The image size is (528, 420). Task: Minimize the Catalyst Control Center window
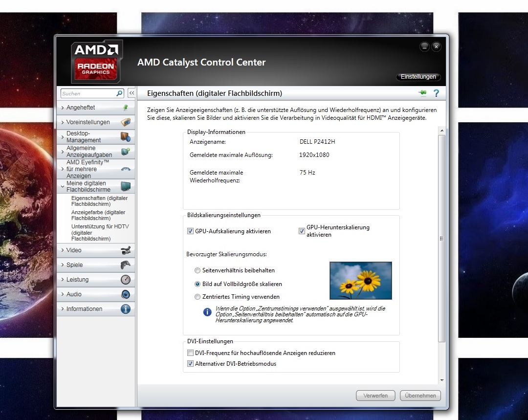tap(424, 46)
